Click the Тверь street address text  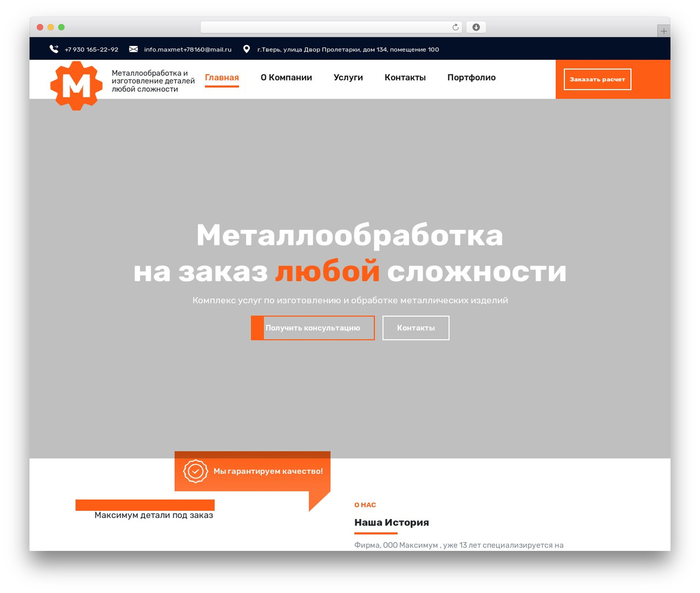(348, 50)
